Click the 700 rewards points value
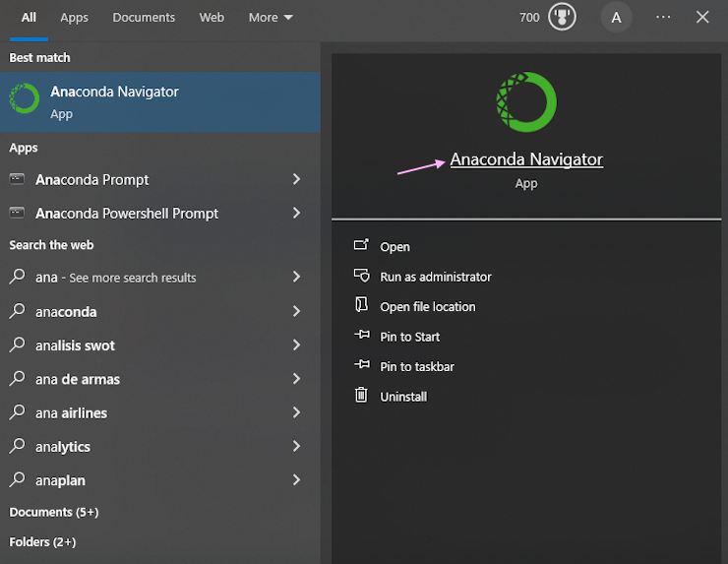 [x=529, y=18]
